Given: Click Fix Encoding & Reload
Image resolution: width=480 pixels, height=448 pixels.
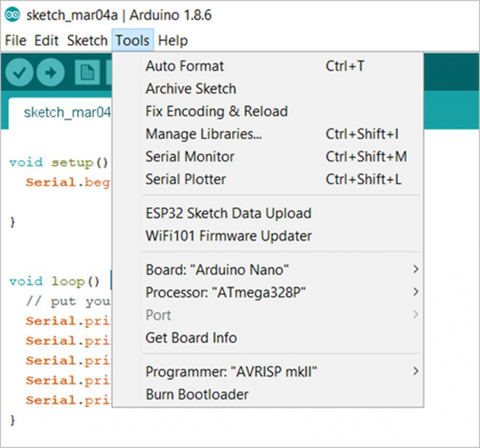Looking at the screenshot, I should click(x=217, y=111).
